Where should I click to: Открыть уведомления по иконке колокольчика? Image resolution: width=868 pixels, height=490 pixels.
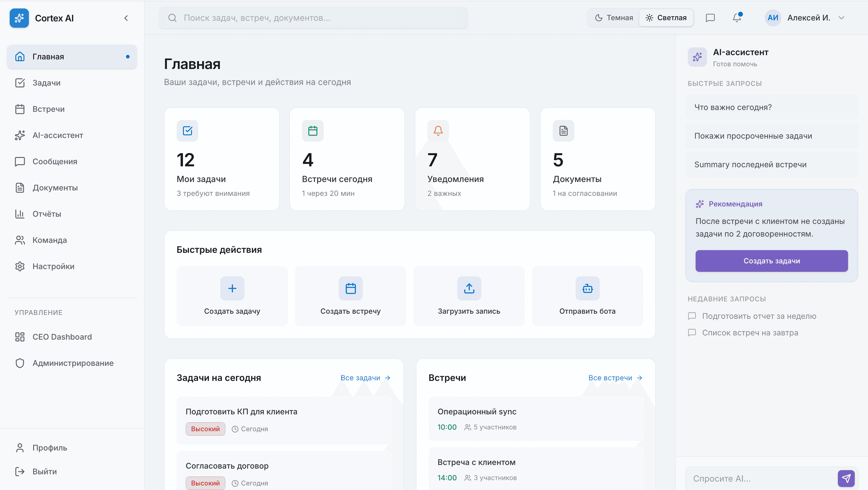(736, 18)
